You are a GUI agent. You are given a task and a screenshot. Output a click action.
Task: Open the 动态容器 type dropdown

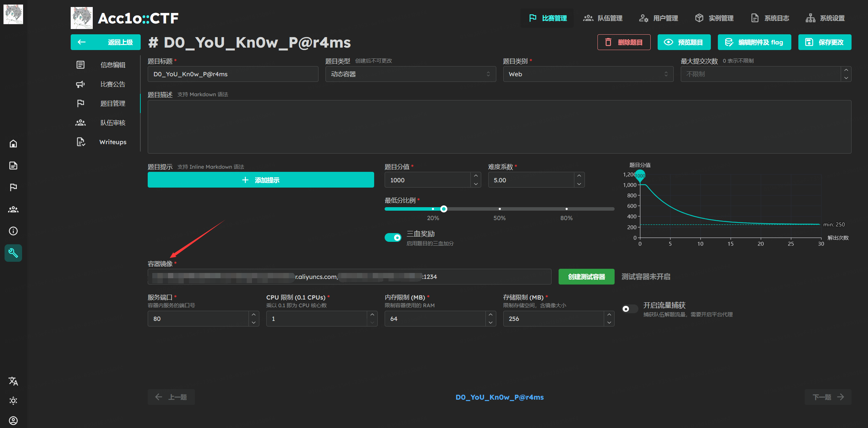pos(410,74)
